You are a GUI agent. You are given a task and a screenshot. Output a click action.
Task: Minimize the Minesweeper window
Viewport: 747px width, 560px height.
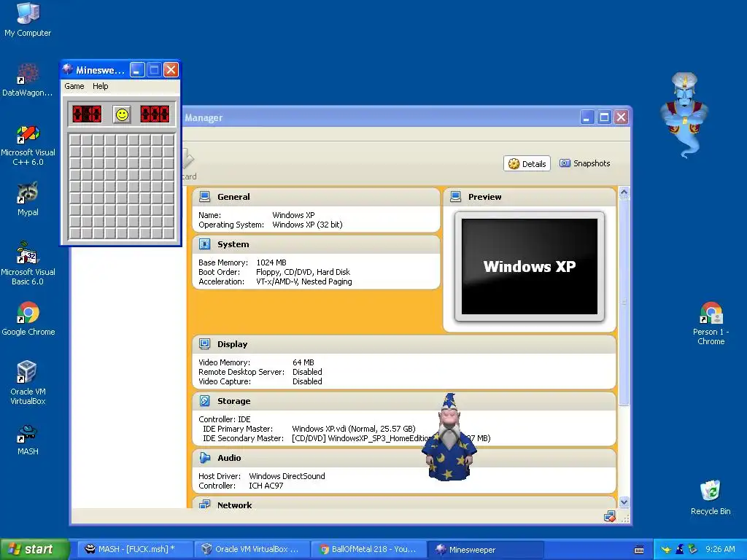point(137,70)
